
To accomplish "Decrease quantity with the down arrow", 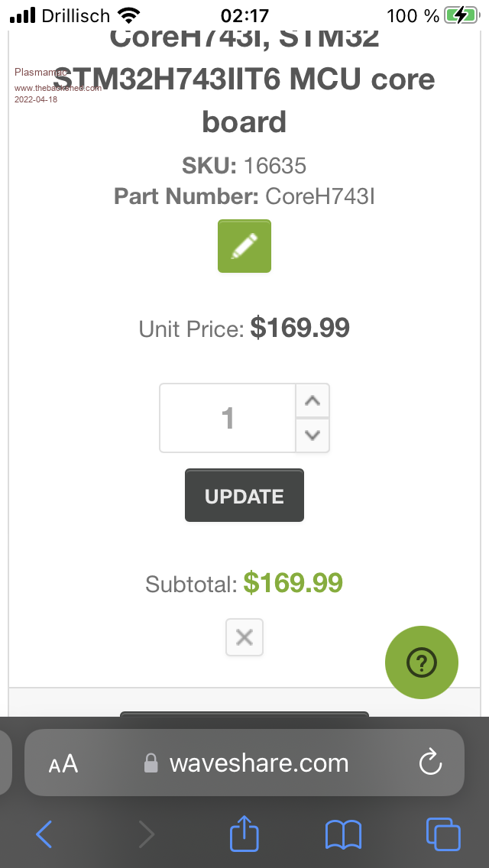I will (x=312, y=436).
